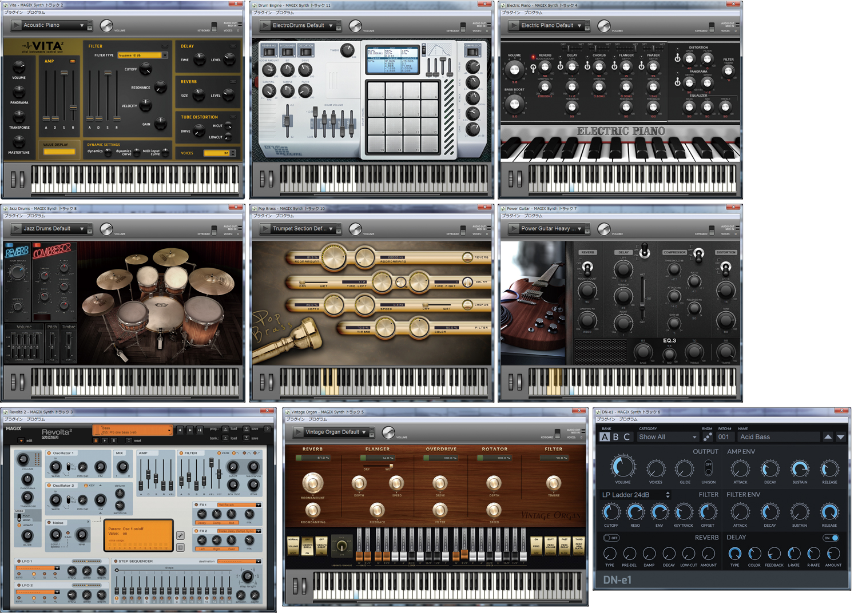Click the play preset button in Drum Engine window

[265, 25]
